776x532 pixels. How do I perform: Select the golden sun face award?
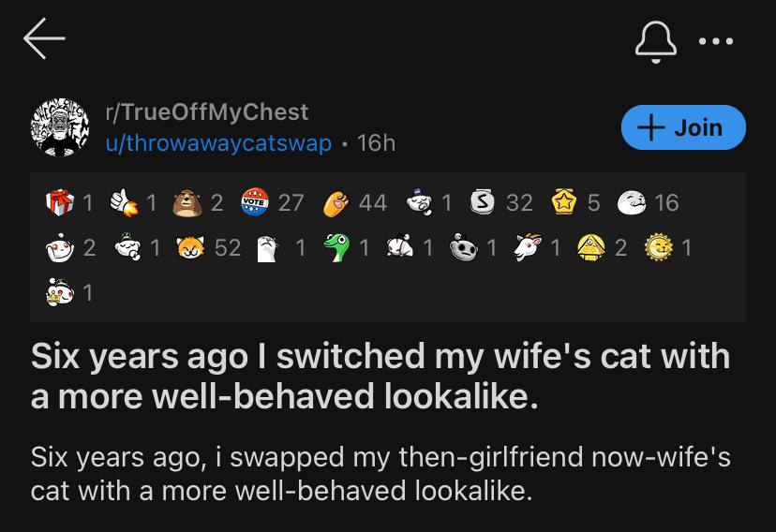pyautogui.click(x=659, y=247)
